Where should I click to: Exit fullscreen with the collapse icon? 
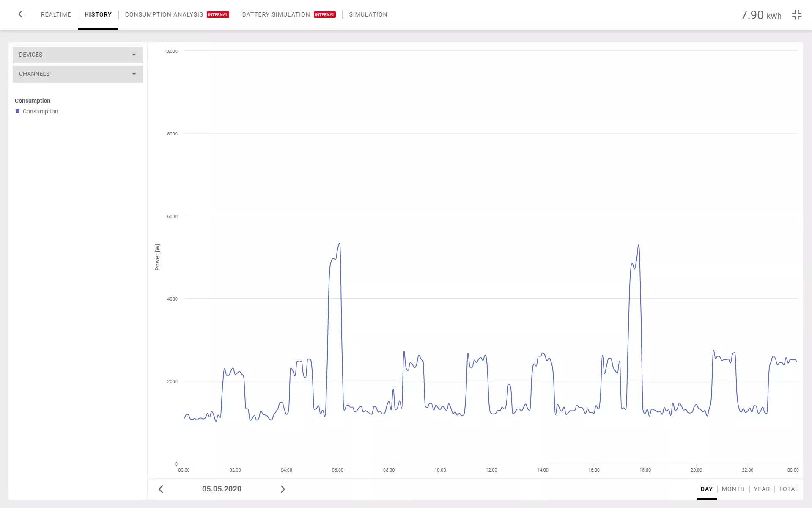[x=796, y=15]
